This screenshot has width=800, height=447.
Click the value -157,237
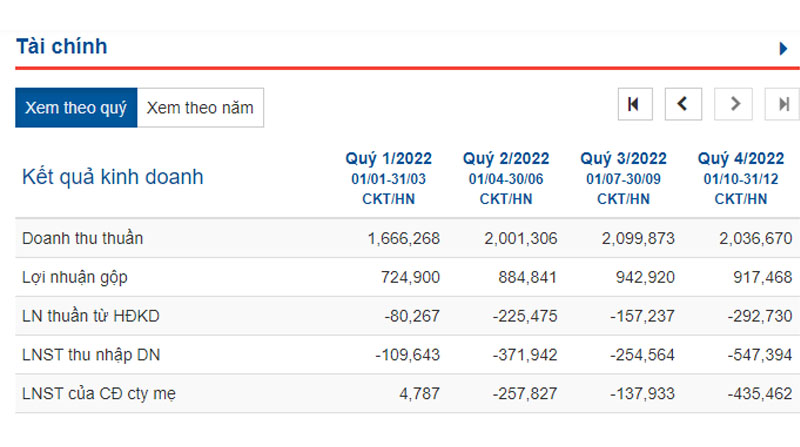click(642, 316)
